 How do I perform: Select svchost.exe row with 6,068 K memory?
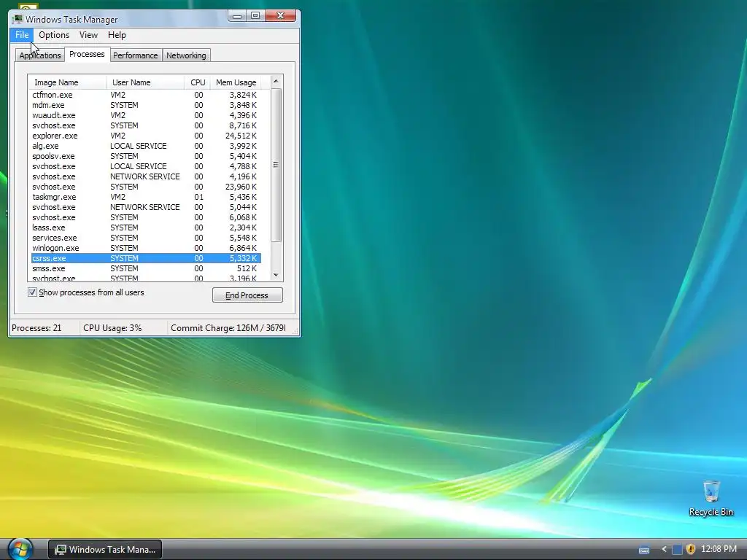pyautogui.click(x=146, y=217)
